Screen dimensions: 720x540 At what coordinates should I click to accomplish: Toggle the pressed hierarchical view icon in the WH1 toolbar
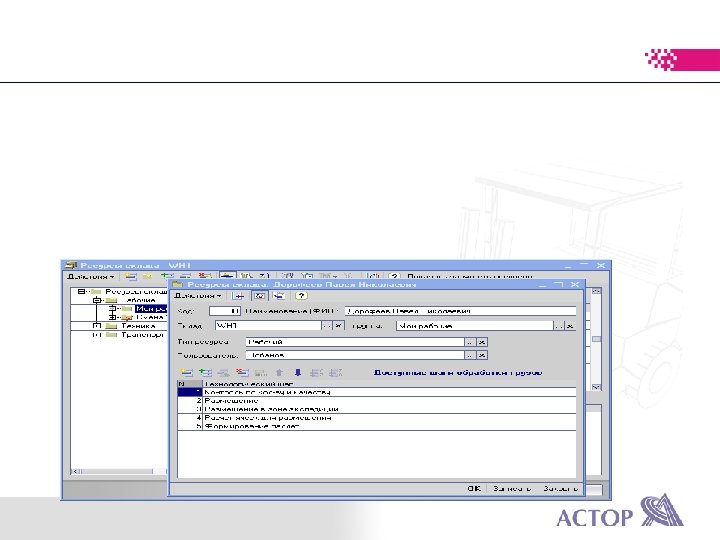[x=227, y=276]
